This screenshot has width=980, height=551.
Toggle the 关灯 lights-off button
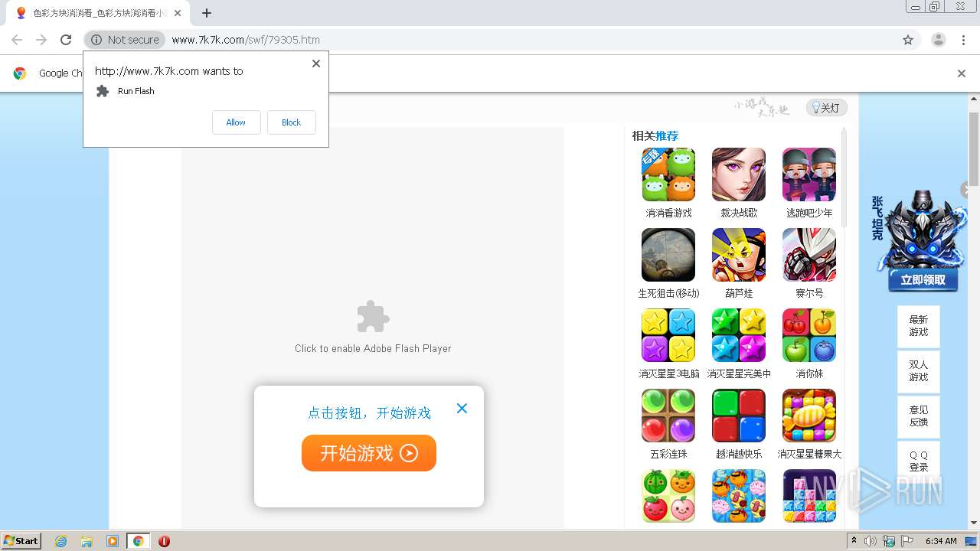point(826,108)
